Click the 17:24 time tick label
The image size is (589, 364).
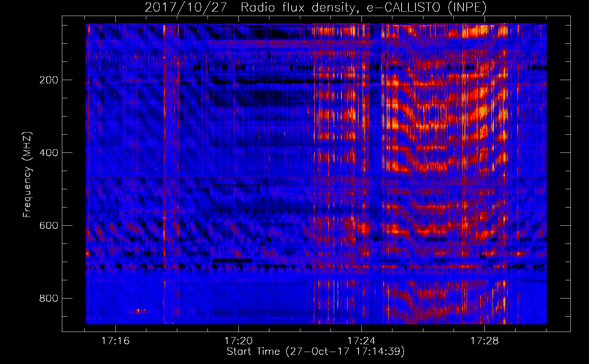pos(361,341)
